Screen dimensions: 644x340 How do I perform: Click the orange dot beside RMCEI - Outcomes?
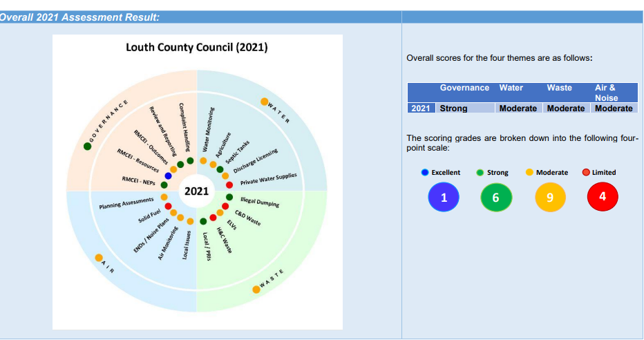(173, 169)
